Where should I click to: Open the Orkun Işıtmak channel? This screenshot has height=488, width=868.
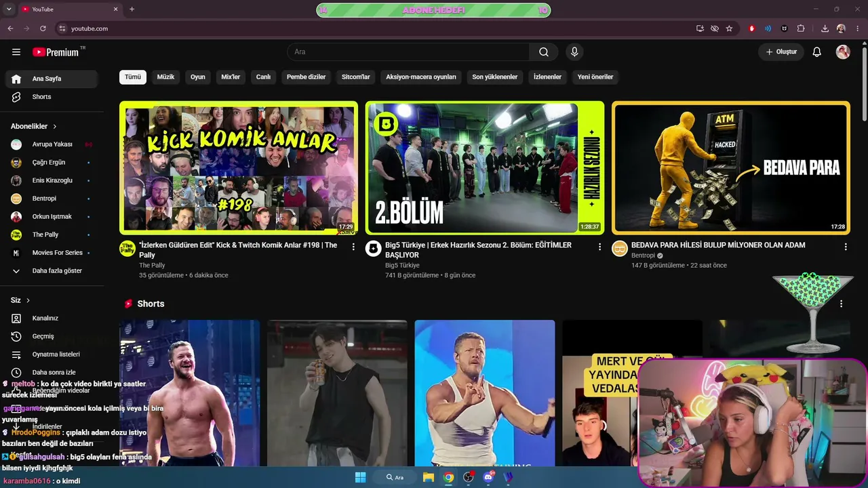coord(52,217)
